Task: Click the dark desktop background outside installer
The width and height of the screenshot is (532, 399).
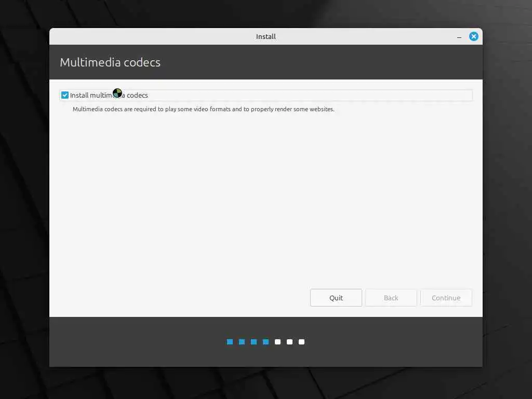Action: pos(24,204)
